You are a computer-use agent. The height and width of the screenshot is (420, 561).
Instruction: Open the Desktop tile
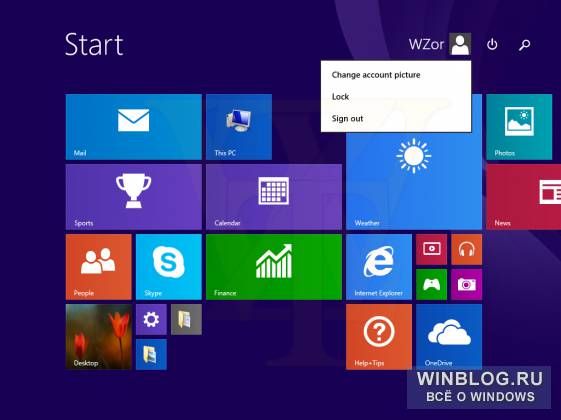pyautogui.click(x=99, y=337)
